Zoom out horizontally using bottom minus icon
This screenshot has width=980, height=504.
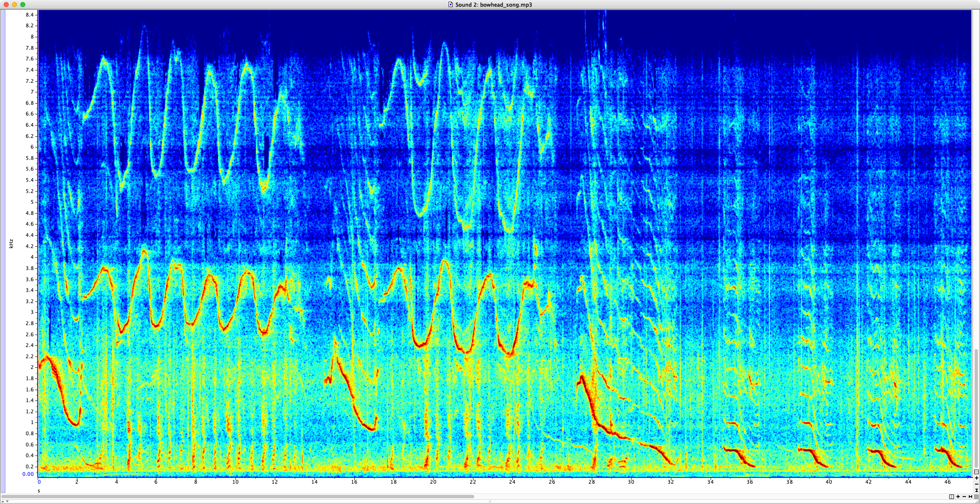click(964, 497)
